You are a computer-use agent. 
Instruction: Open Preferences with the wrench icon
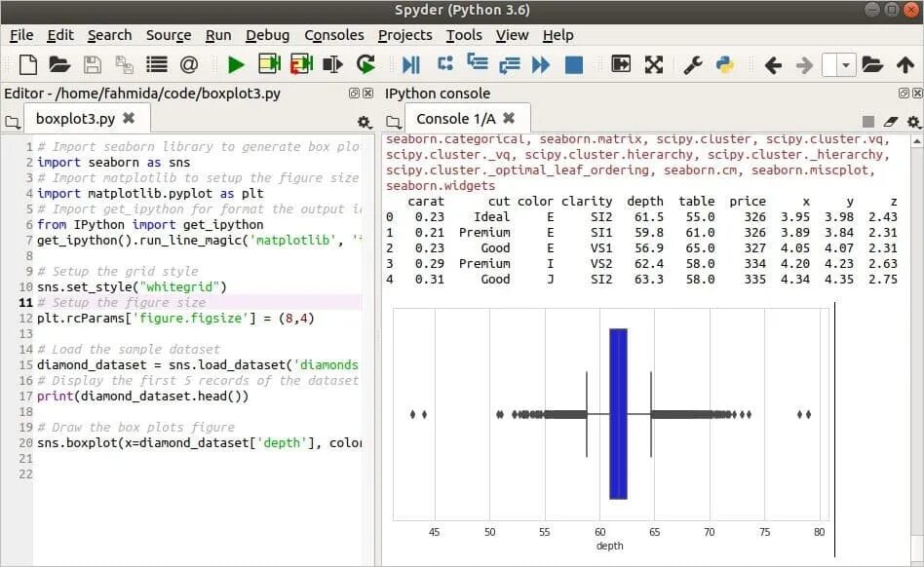[x=693, y=64]
